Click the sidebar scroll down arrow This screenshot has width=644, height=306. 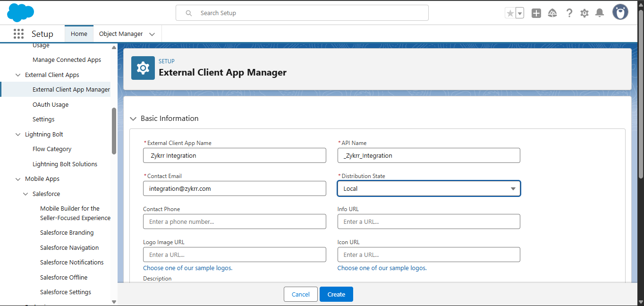114,302
